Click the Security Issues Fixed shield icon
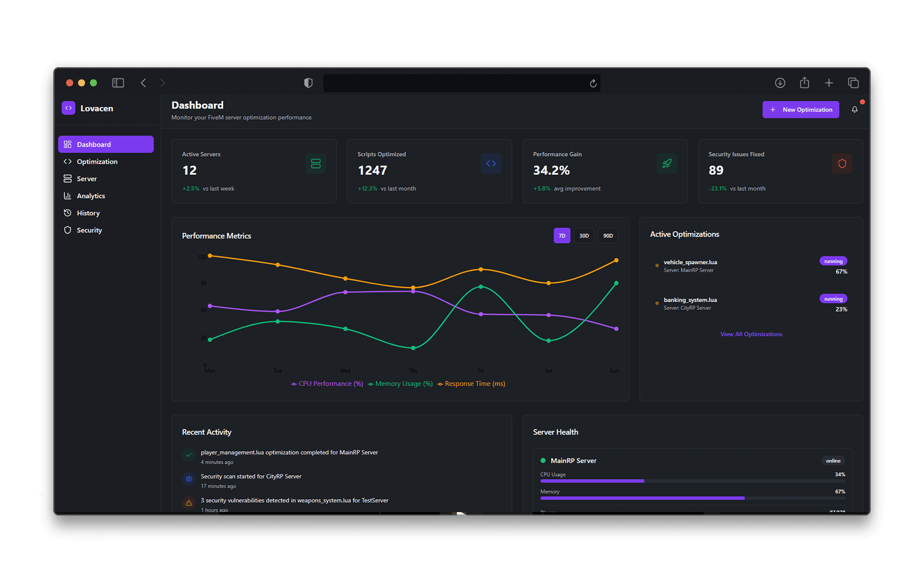This screenshot has height=588, width=923. [x=842, y=164]
